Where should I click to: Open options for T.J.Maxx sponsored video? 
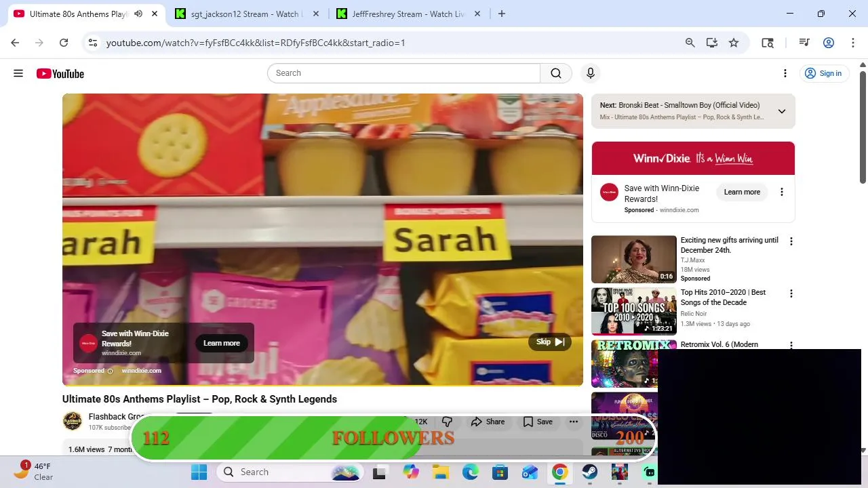click(791, 241)
